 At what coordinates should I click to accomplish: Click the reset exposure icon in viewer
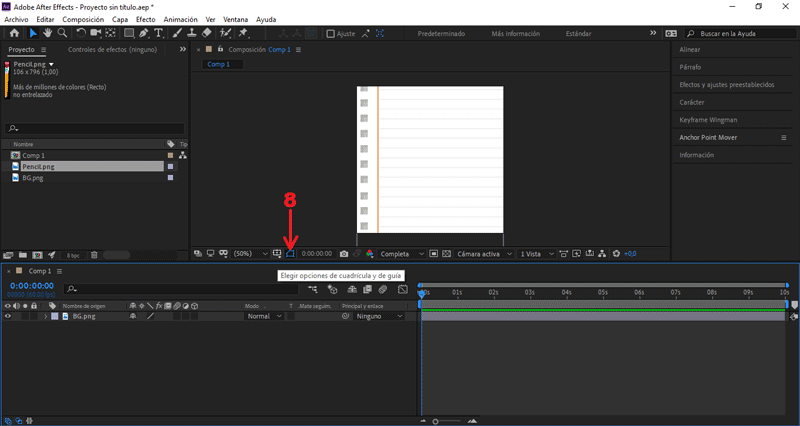pos(616,254)
